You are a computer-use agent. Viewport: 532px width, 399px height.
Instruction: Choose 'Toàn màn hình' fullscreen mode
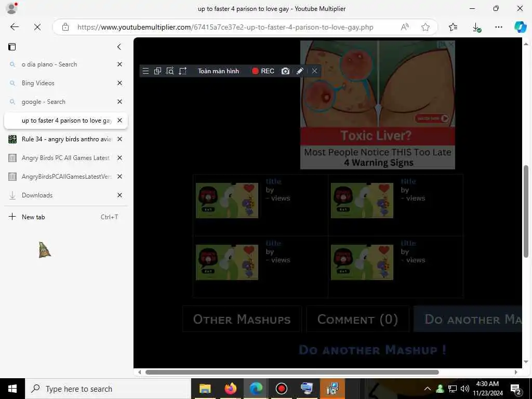pyautogui.click(x=219, y=71)
